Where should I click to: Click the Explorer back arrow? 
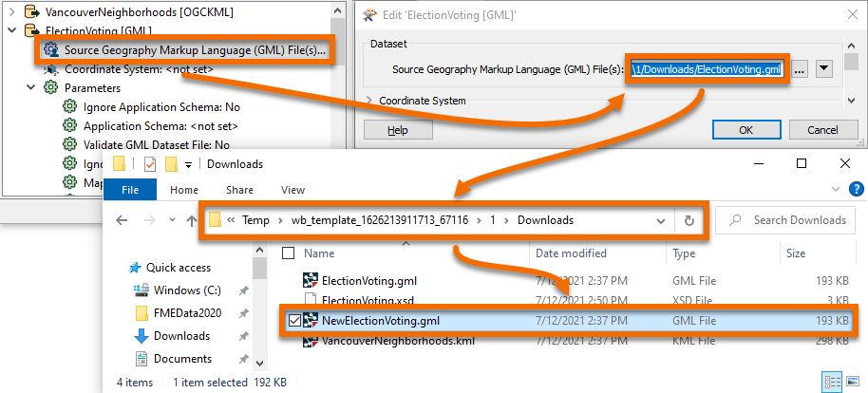tap(123, 220)
